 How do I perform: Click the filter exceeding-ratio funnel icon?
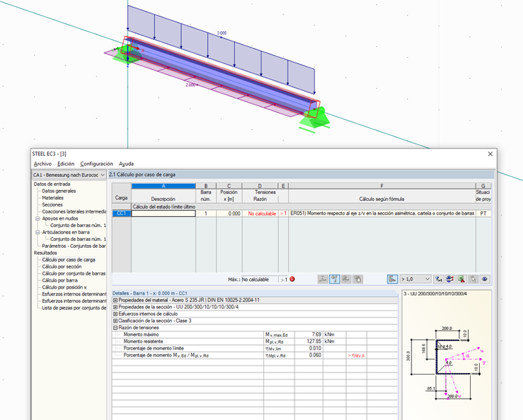click(x=438, y=280)
